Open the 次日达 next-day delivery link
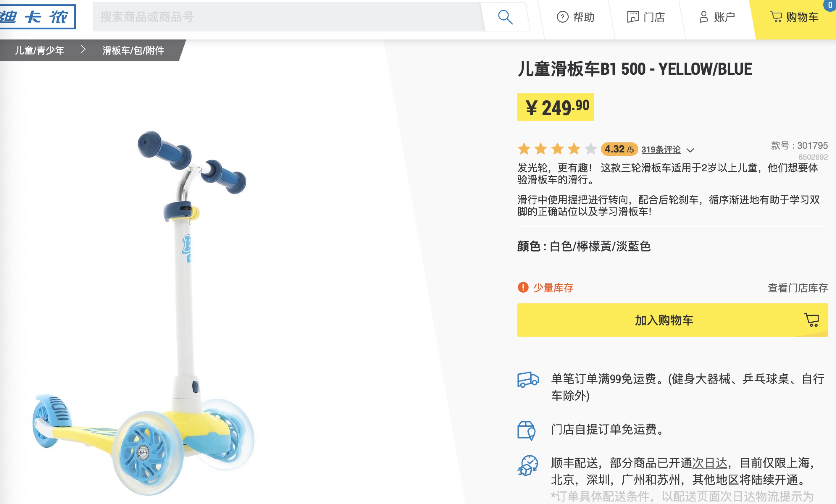The height and width of the screenshot is (504, 836). coord(710,463)
